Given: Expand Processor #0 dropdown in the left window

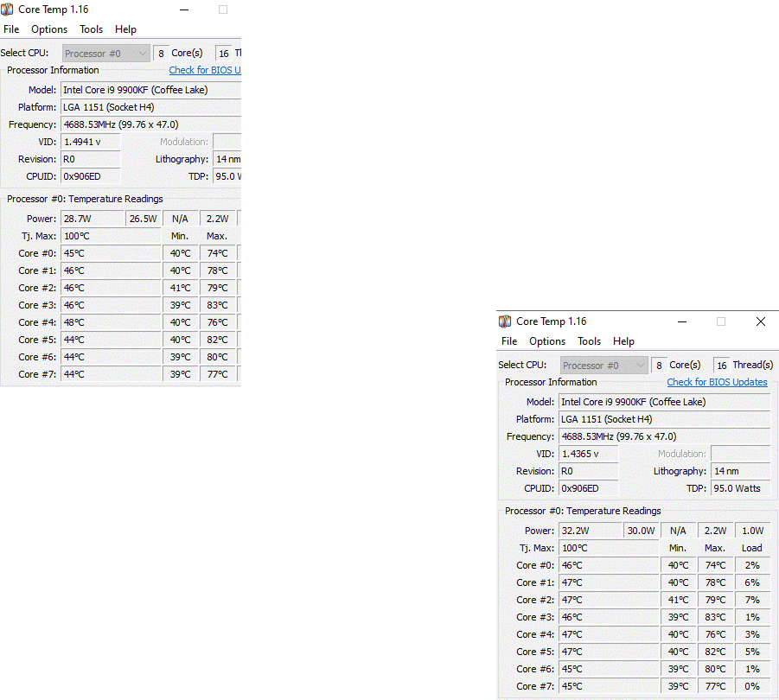Looking at the screenshot, I should click(105, 53).
